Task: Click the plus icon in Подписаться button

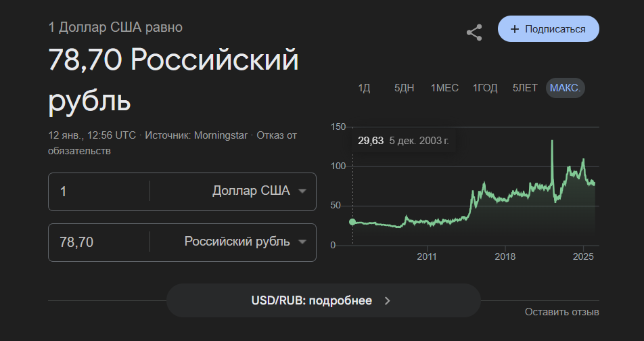Action: pyautogui.click(x=515, y=29)
